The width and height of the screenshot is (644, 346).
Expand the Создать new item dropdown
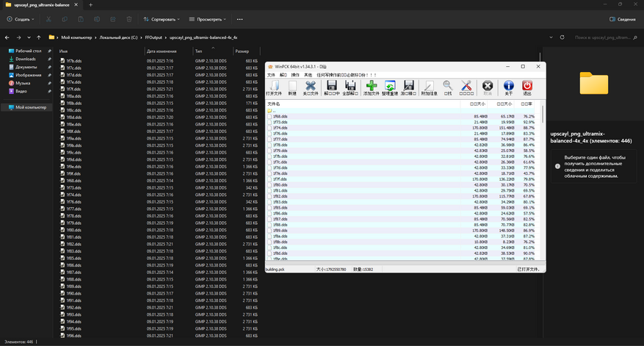coord(21,19)
